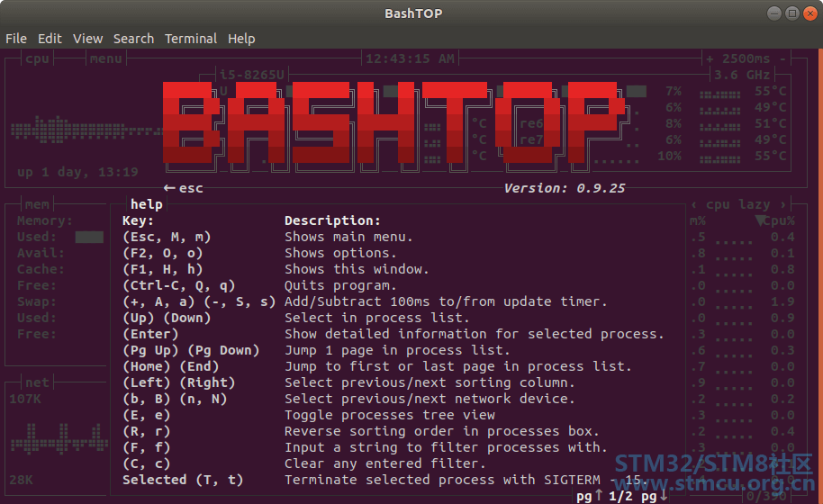The image size is (823, 504).
Task: Open the Help menu
Action: [241, 39]
